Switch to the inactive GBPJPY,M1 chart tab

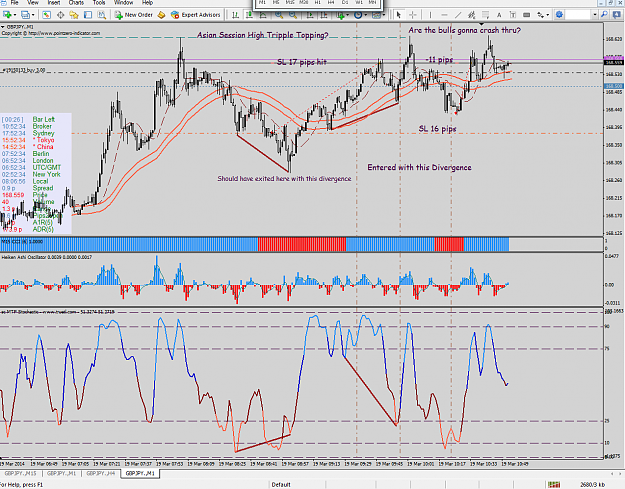(61, 473)
